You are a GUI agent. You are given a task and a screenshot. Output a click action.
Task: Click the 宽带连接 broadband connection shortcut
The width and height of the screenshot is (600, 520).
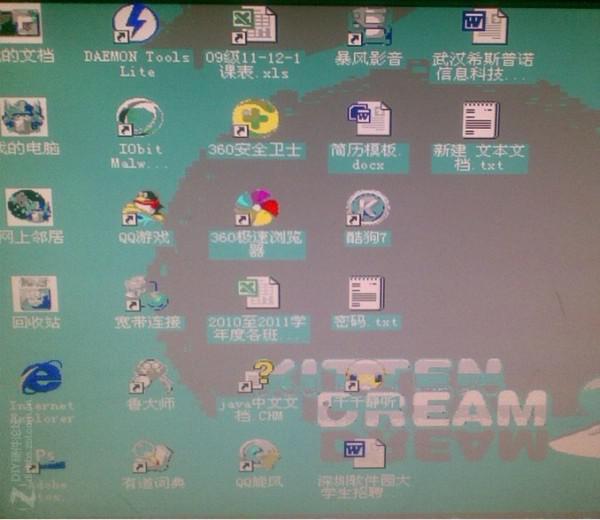coord(146,293)
